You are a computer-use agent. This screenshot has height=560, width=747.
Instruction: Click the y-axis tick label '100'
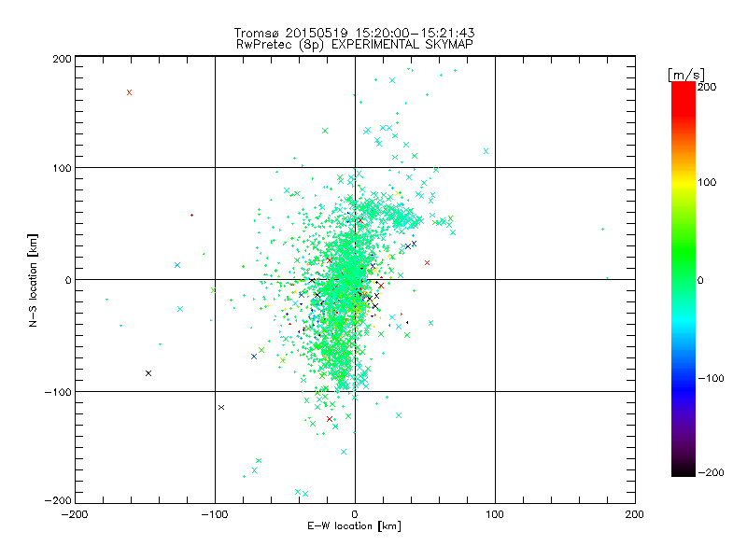(x=62, y=168)
